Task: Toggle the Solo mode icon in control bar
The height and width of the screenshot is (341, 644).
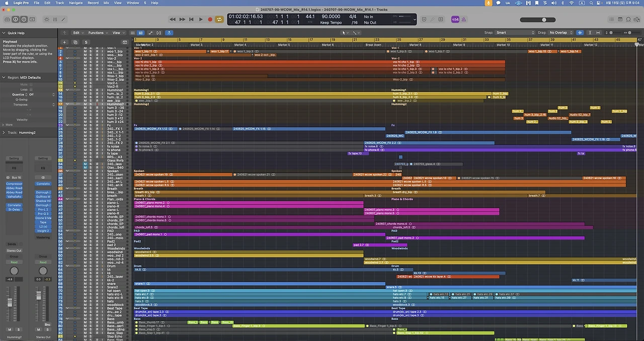Action: [441, 20]
